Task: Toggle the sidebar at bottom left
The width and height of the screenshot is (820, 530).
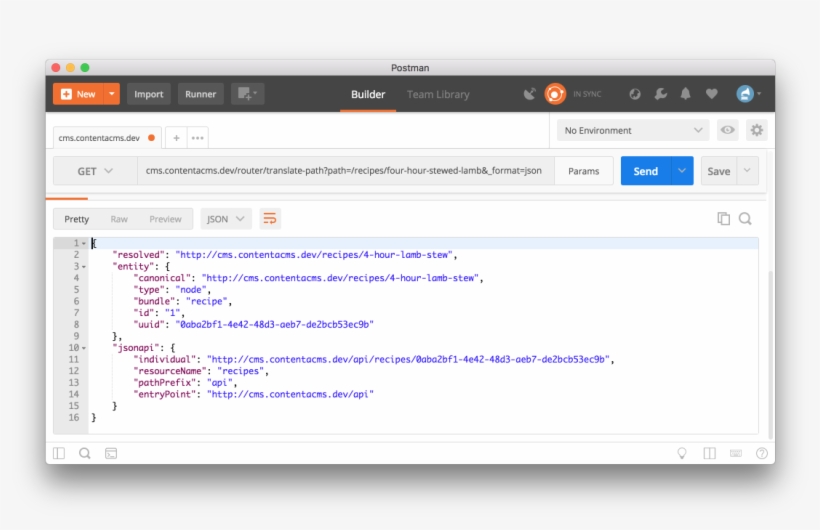Action: [59, 453]
